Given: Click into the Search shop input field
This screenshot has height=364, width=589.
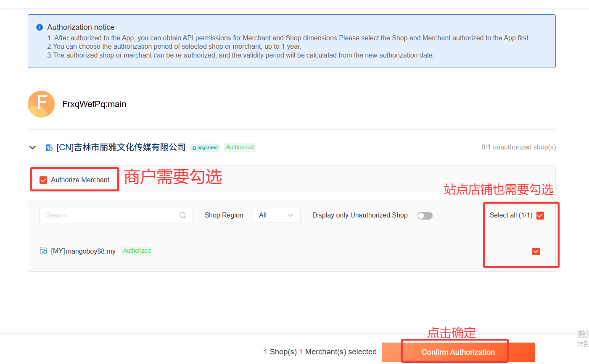Looking at the screenshot, I should (x=109, y=215).
